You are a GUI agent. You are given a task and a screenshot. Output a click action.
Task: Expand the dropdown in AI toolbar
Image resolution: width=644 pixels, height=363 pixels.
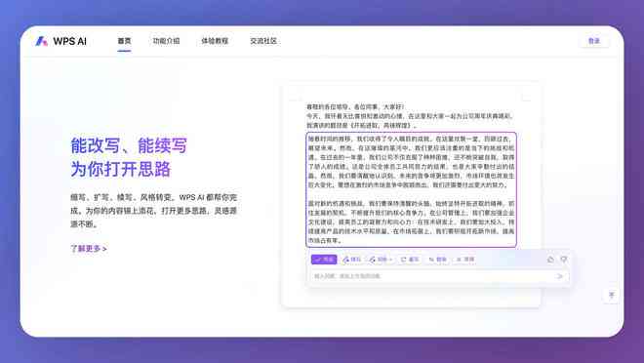pos(381,260)
